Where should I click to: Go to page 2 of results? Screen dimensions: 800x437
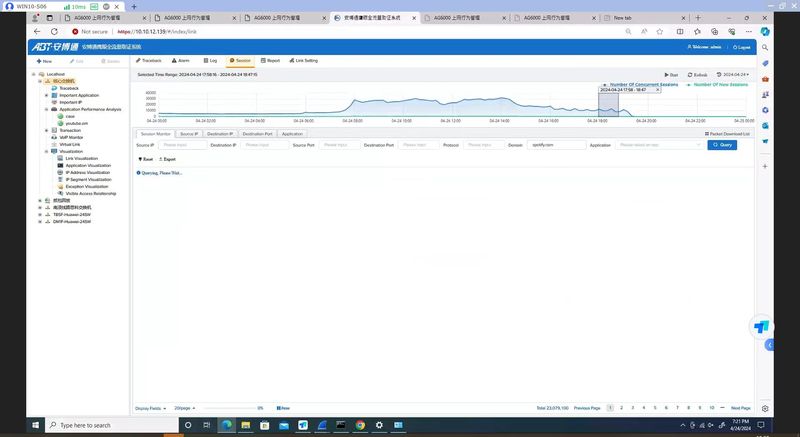tap(621, 408)
